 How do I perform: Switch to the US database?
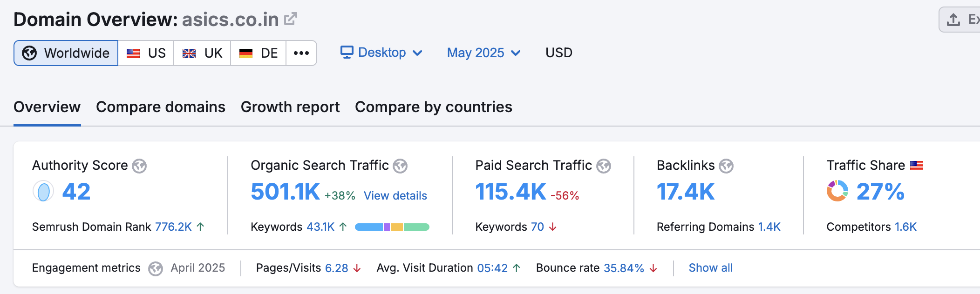tap(146, 53)
